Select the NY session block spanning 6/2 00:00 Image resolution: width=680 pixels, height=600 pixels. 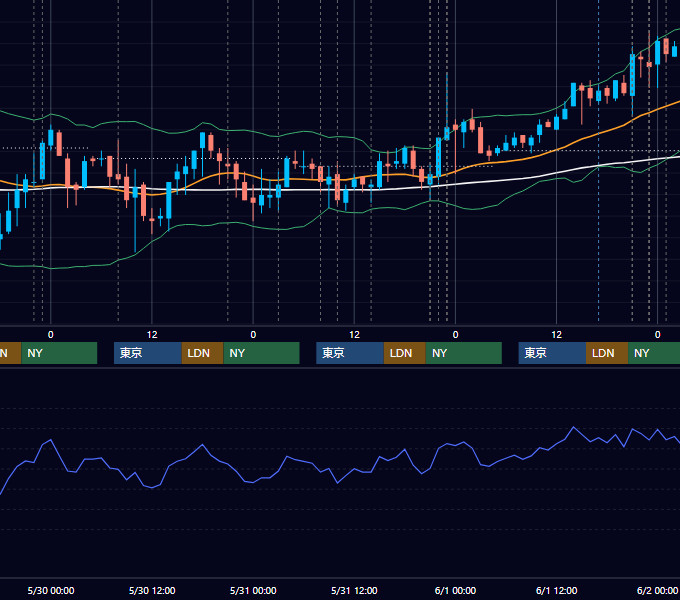(x=654, y=353)
